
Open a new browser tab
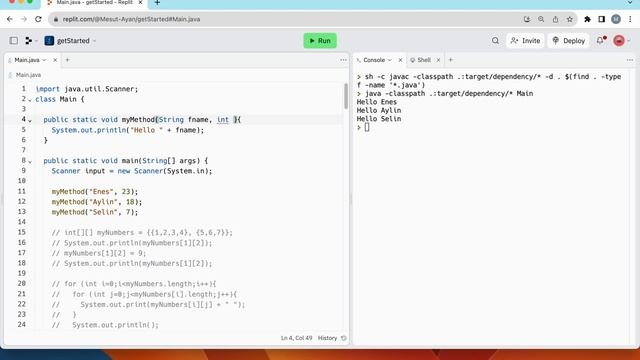click(x=157, y=3)
